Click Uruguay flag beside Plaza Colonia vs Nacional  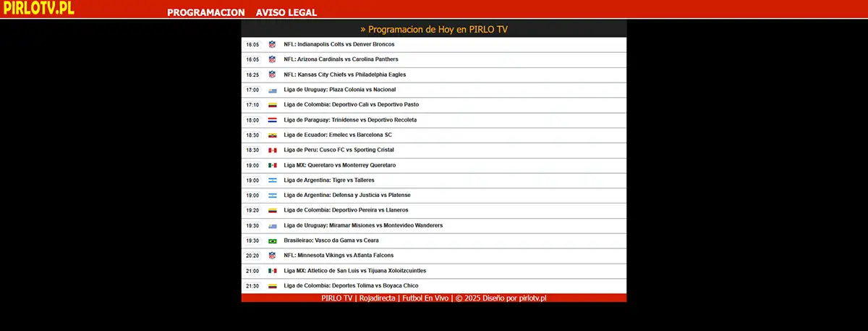pos(273,91)
